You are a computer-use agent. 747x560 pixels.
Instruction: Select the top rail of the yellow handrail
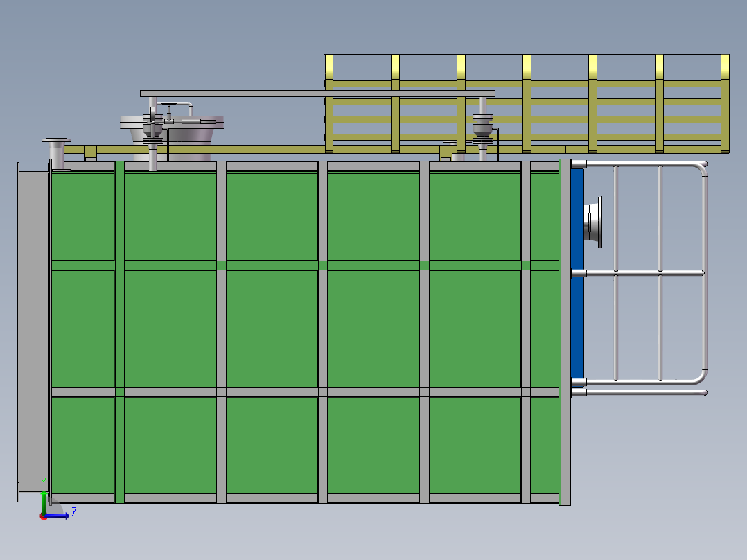click(527, 55)
